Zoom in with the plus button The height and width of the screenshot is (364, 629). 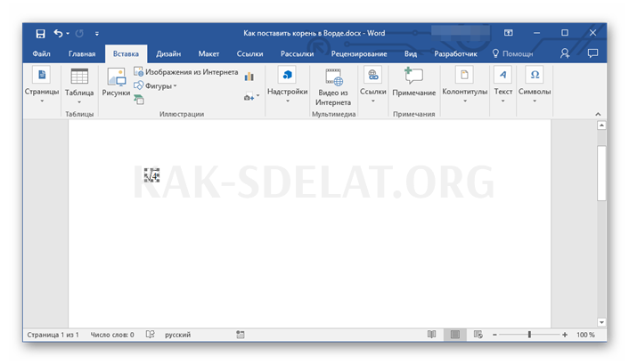565,335
